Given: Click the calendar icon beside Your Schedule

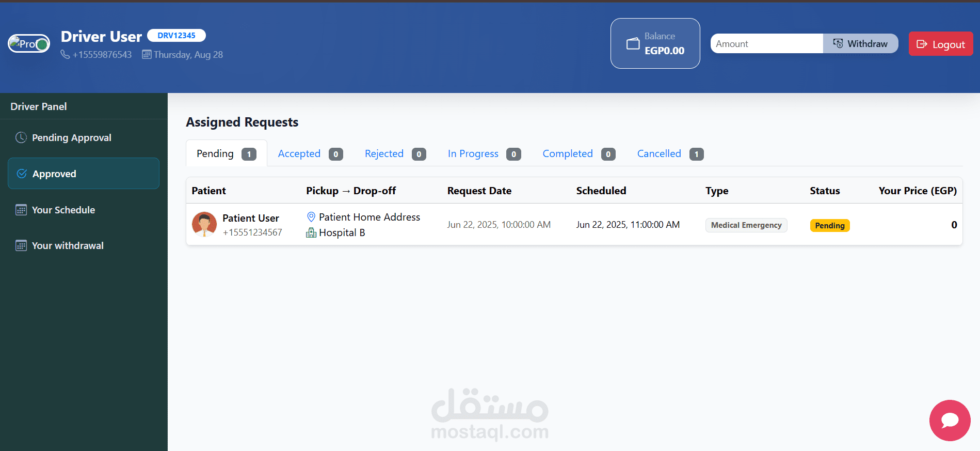Looking at the screenshot, I should point(21,210).
